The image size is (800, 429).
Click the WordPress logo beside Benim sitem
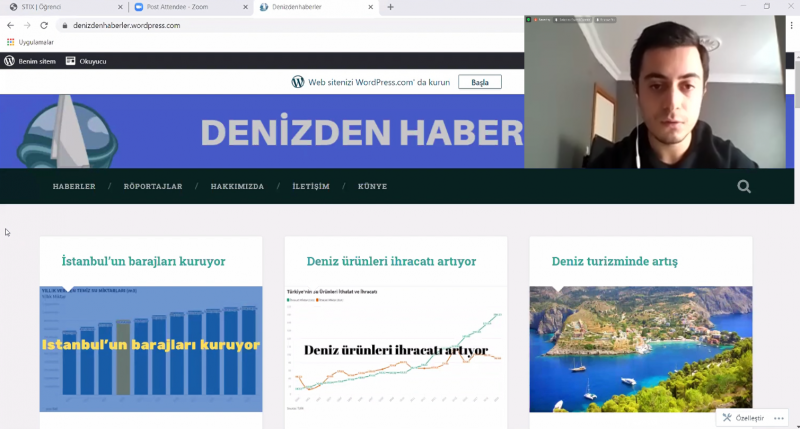[x=10, y=61]
